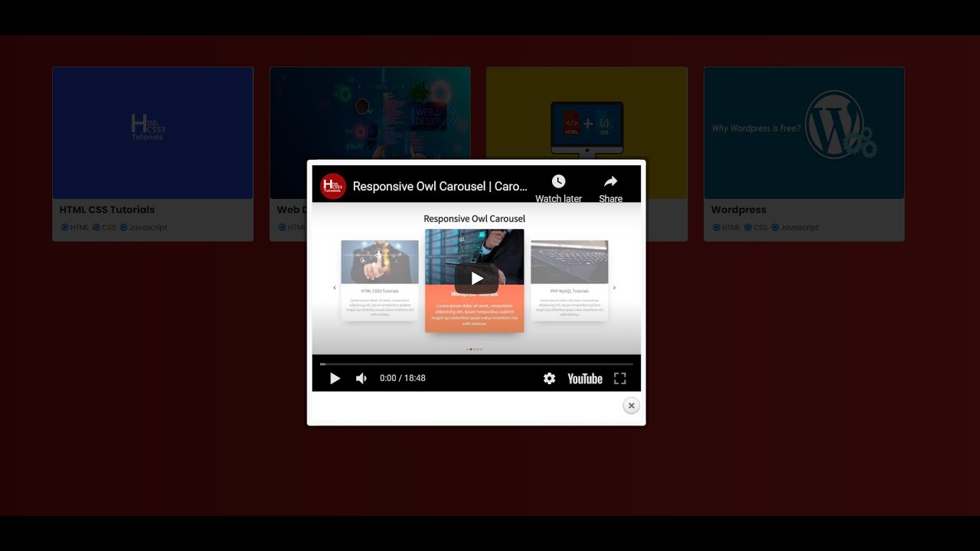Image resolution: width=980 pixels, height=551 pixels.
Task: Open the Responsive Owl Carousel video title link
Action: click(x=440, y=186)
